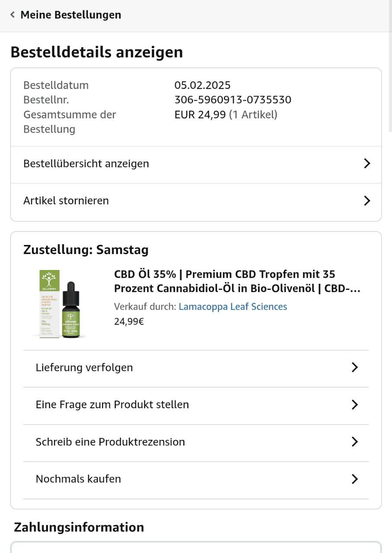Open Bestellübersicht anzeigen

(x=86, y=164)
